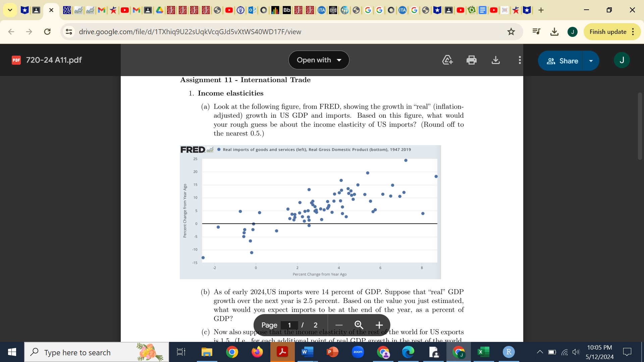Switch to the Google Drive tab
Viewport: 644px width, 362px height.
click(160, 10)
